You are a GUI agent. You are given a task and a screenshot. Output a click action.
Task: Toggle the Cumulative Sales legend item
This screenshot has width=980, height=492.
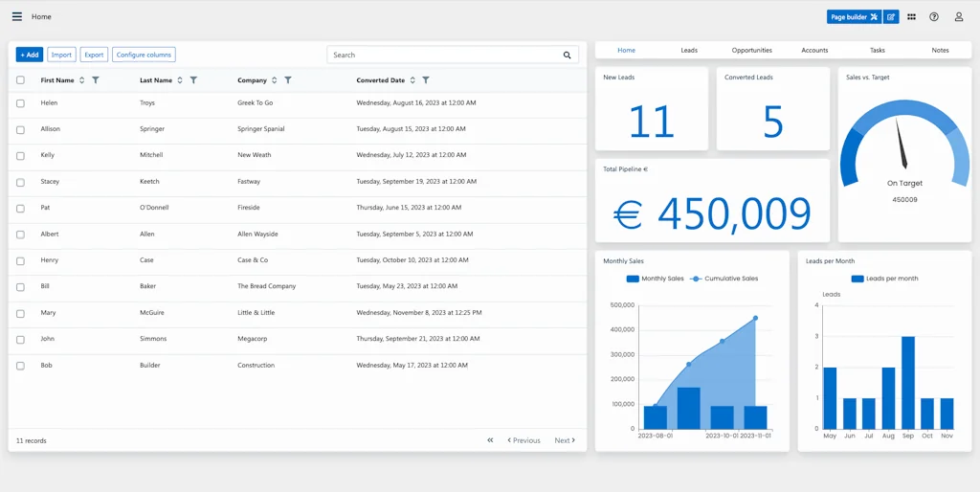pos(724,279)
